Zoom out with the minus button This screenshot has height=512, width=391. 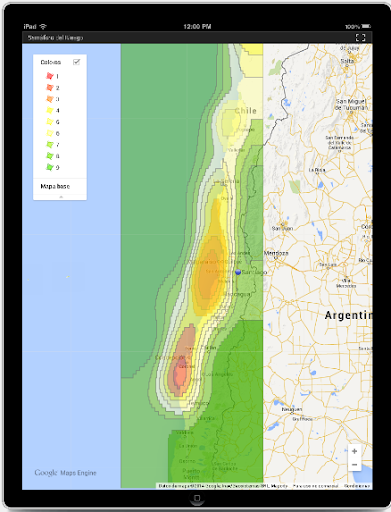pos(354,464)
